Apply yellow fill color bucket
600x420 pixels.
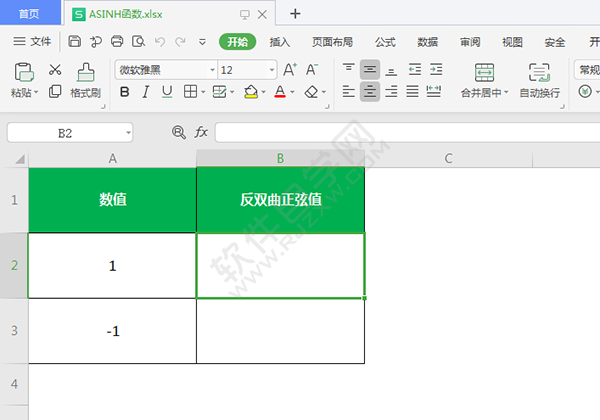[251, 92]
